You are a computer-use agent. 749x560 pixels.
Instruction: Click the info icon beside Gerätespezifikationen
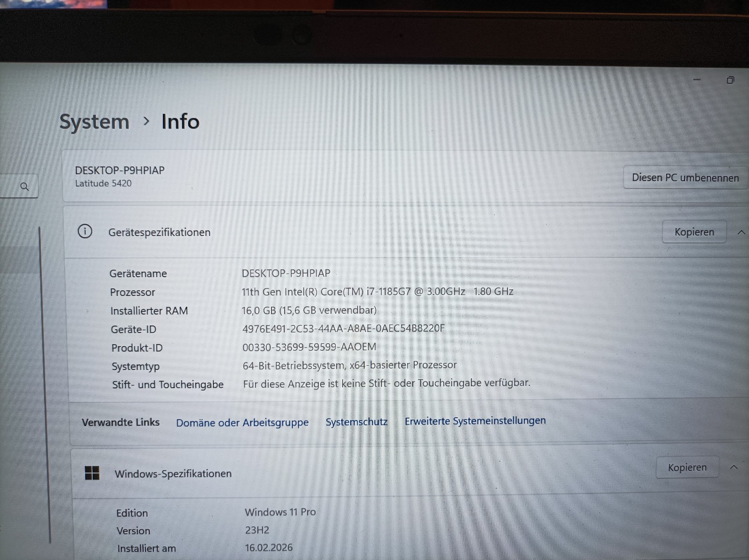[x=85, y=231]
